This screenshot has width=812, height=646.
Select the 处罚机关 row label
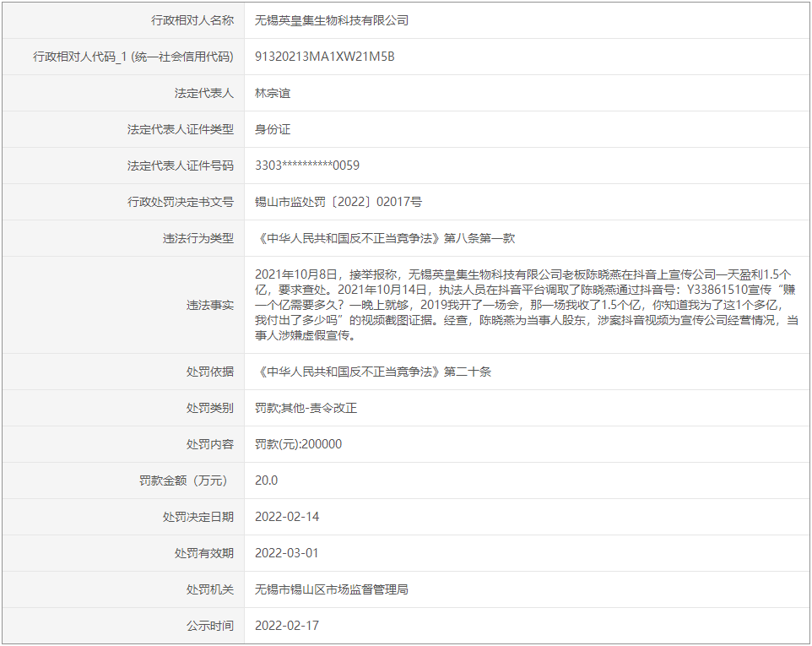pos(210,589)
